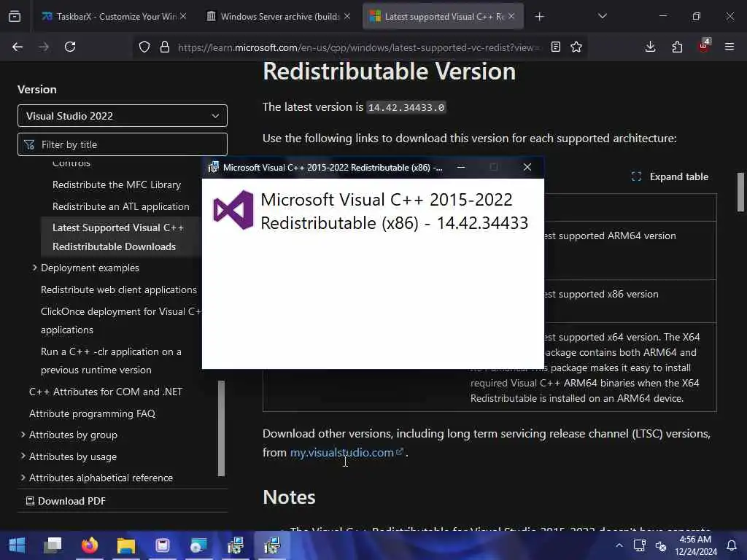Switch to active installer taskbar icon
This screenshot has width=747, height=560.
click(271, 545)
